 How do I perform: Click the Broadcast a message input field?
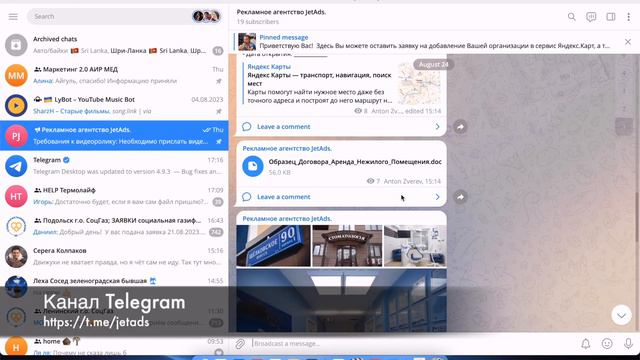tap(412, 344)
